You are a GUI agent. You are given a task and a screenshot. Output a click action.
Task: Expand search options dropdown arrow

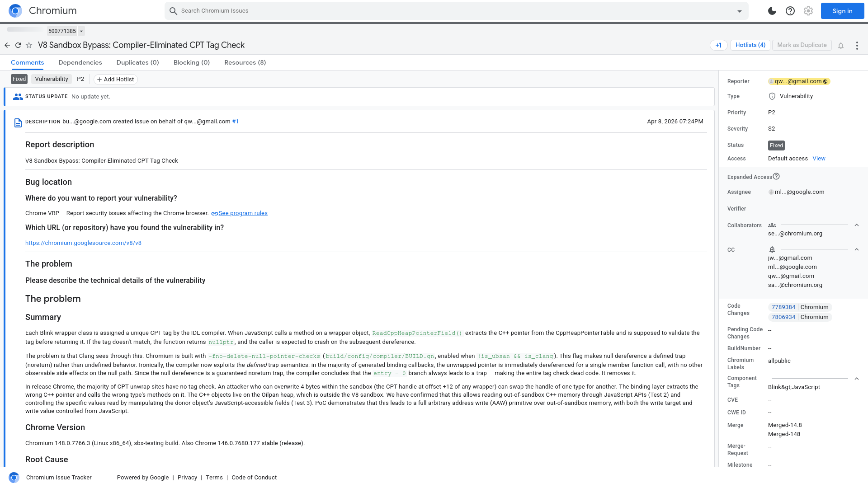pos(740,11)
